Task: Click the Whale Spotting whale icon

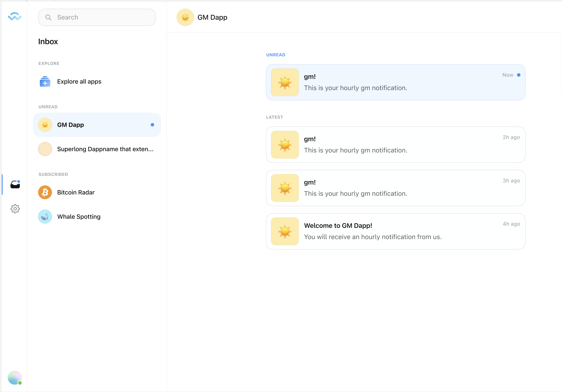Action: click(x=45, y=216)
